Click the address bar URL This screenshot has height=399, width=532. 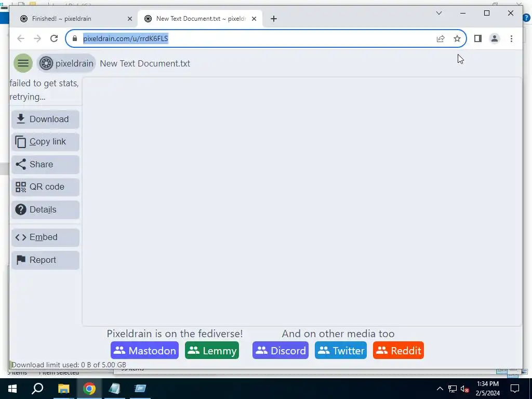click(x=126, y=38)
